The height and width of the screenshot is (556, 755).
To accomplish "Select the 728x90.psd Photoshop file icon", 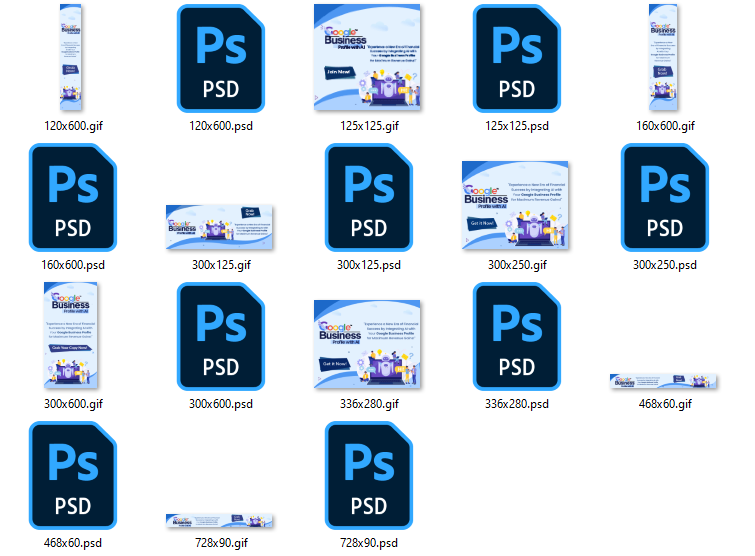I will pos(369,476).
